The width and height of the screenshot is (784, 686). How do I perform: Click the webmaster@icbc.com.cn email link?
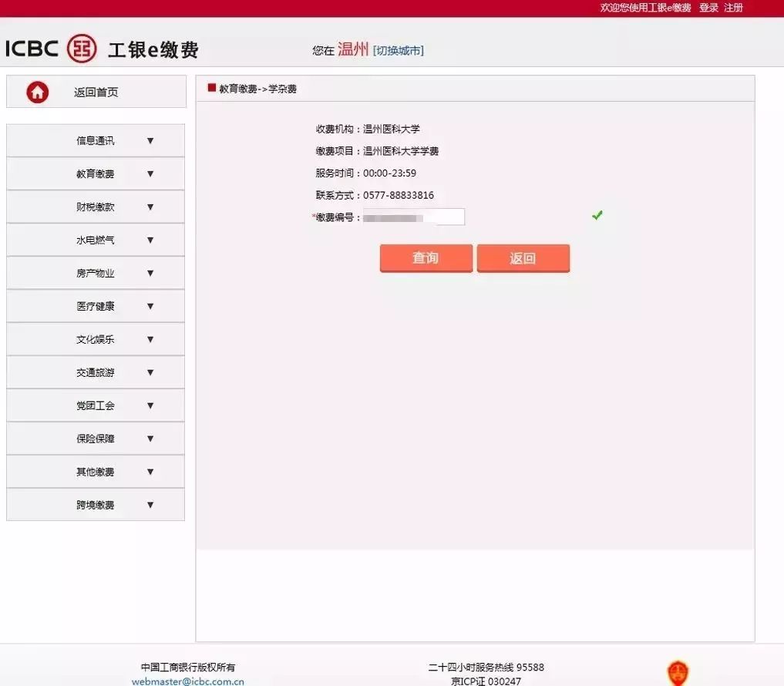pos(188,681)
